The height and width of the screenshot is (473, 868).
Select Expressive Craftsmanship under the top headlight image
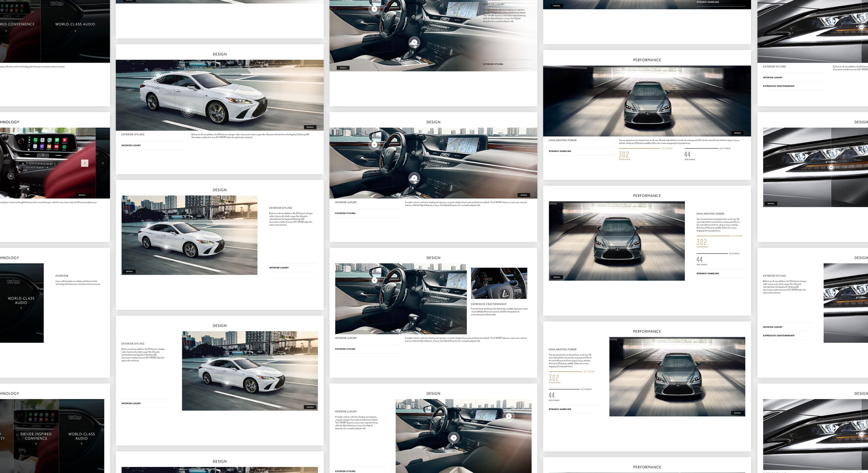[x=779, y=86]
